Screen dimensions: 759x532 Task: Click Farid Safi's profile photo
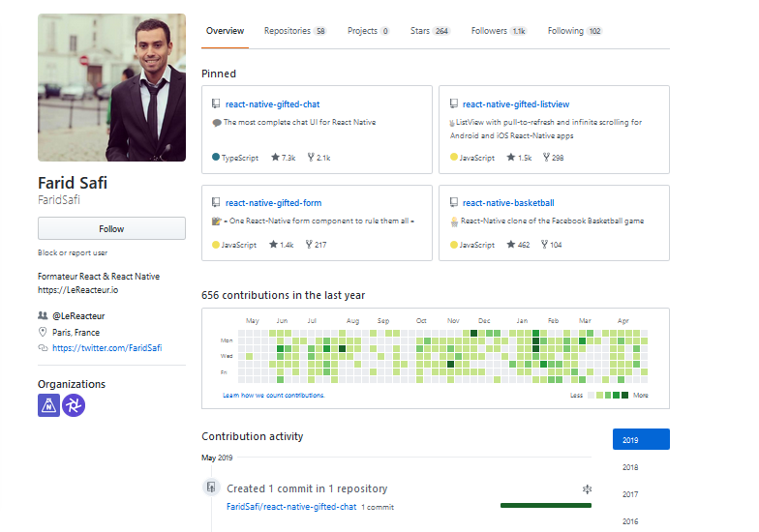click(x=111, y=87)
